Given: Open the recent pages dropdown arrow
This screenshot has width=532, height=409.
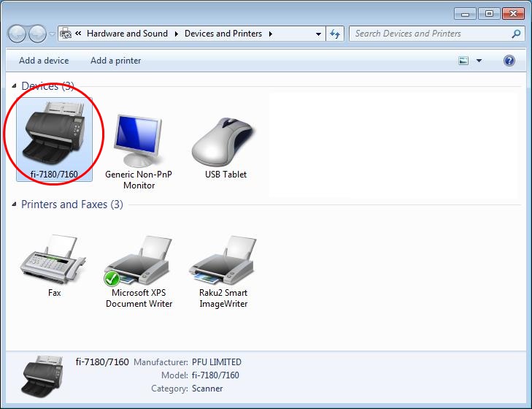Looking at the screenshot, I should tap(52, 34).
